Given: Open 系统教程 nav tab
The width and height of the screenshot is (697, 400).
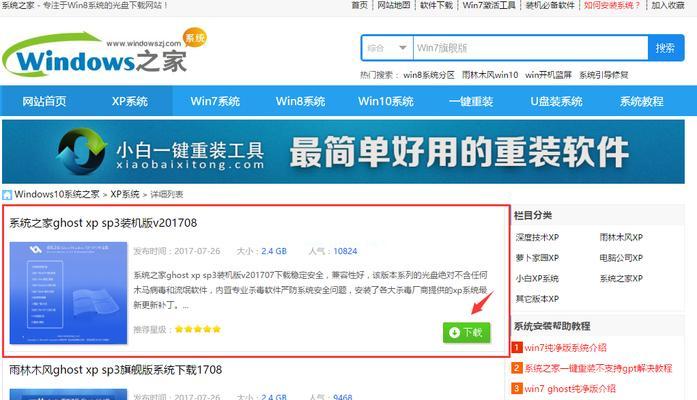Looking at the screenshot, I should click(641, 101).
